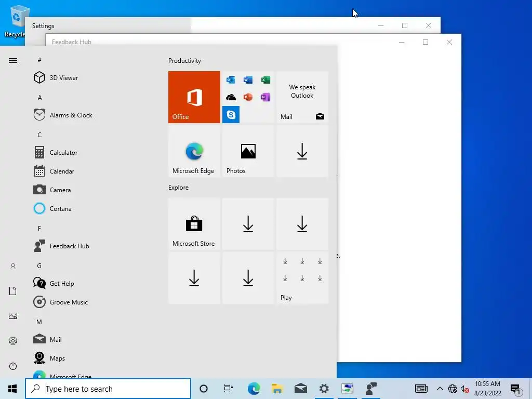The width and height of the screenshot is (532, 399).
Task: Open the Photos tile
Action: click(x=248, y=151)
